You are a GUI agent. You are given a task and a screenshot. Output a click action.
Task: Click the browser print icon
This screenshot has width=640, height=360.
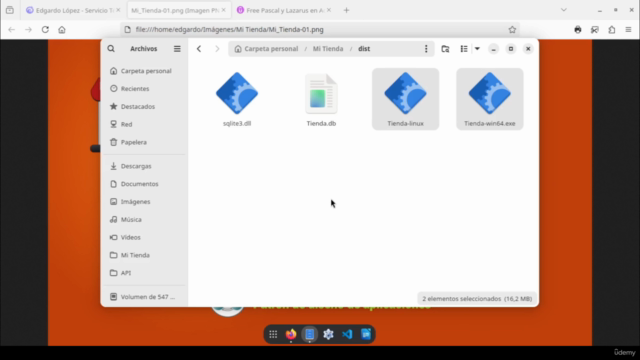(x=578, y=29)
